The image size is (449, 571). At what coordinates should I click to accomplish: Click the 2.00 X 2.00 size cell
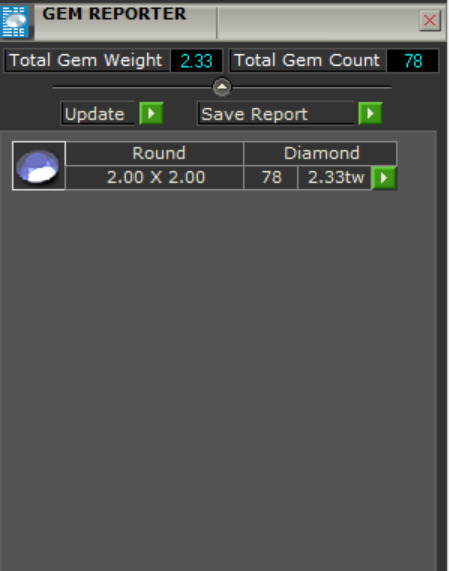click(x=155, y=178)
